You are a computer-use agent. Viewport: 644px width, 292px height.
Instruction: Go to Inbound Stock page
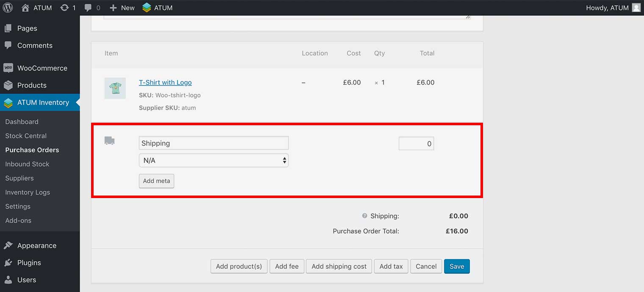pos(27,164)
